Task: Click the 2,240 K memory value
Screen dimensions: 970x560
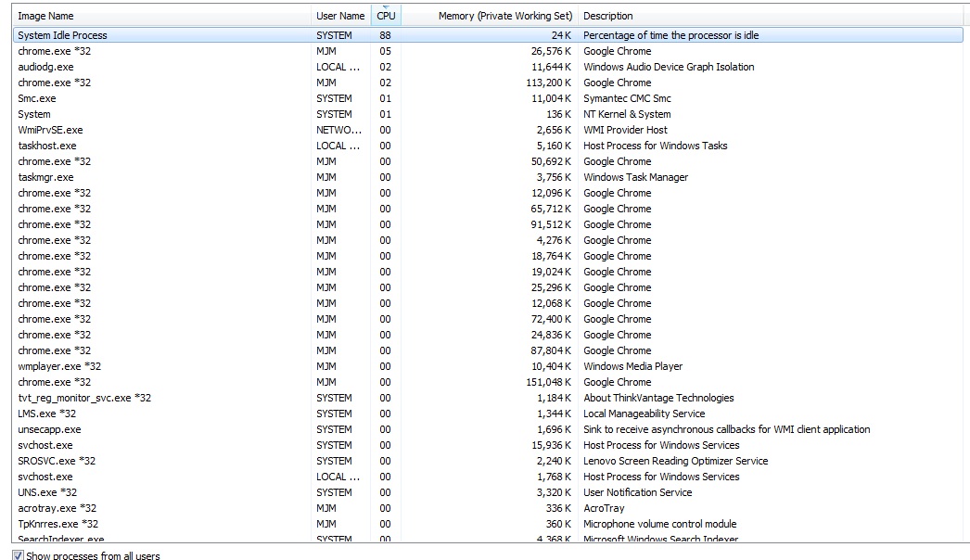Action: point(554,461)
